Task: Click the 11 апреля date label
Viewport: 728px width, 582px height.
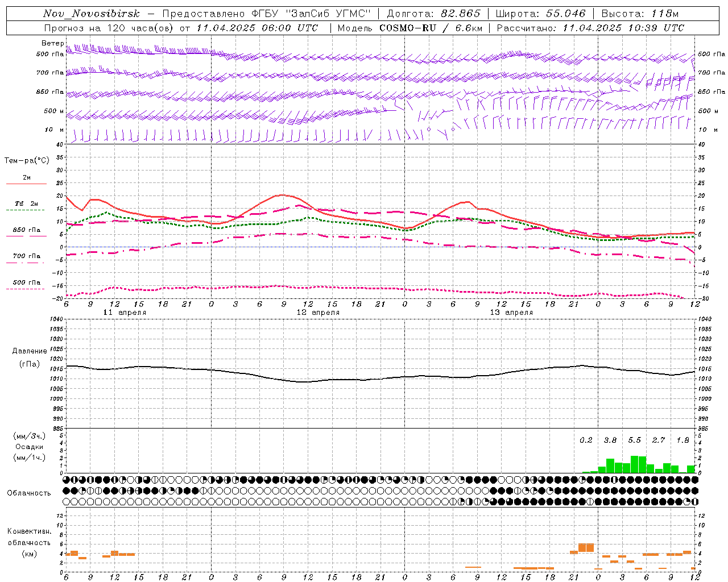Action: click(125, 313)
